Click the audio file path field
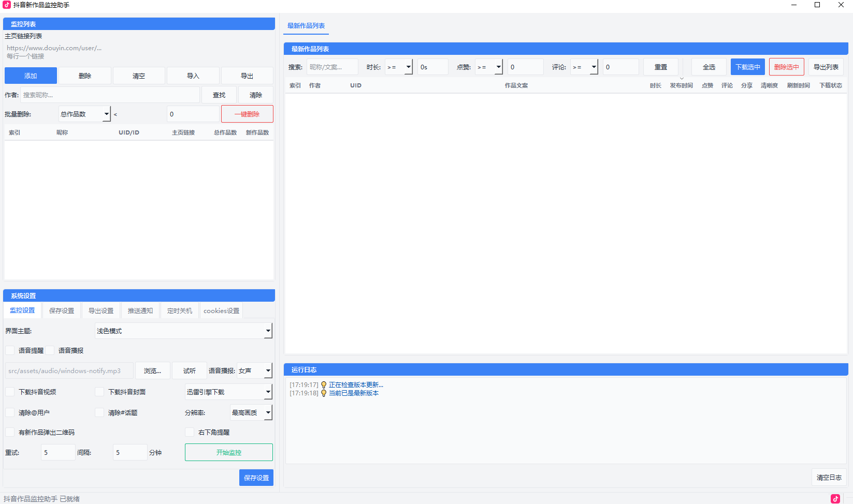 click(x=69, y=370)
